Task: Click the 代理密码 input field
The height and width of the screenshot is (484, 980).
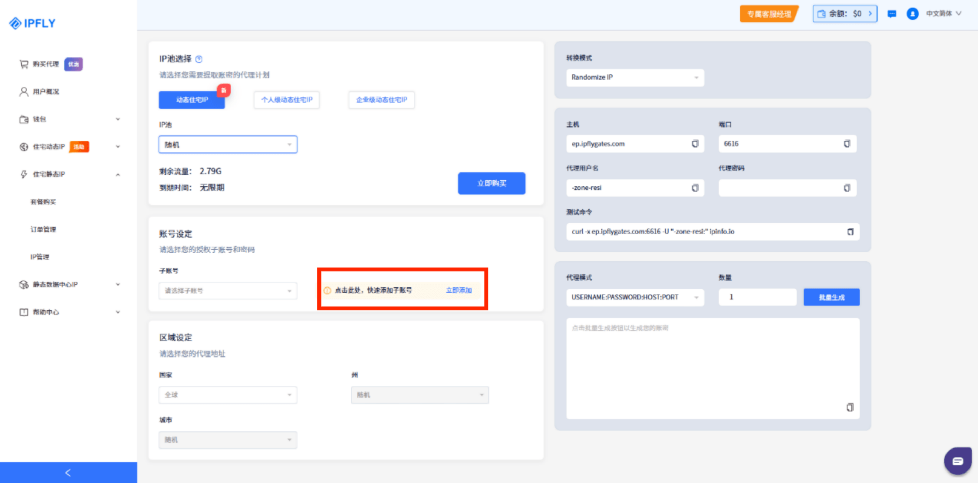Action: coord(787,188)
